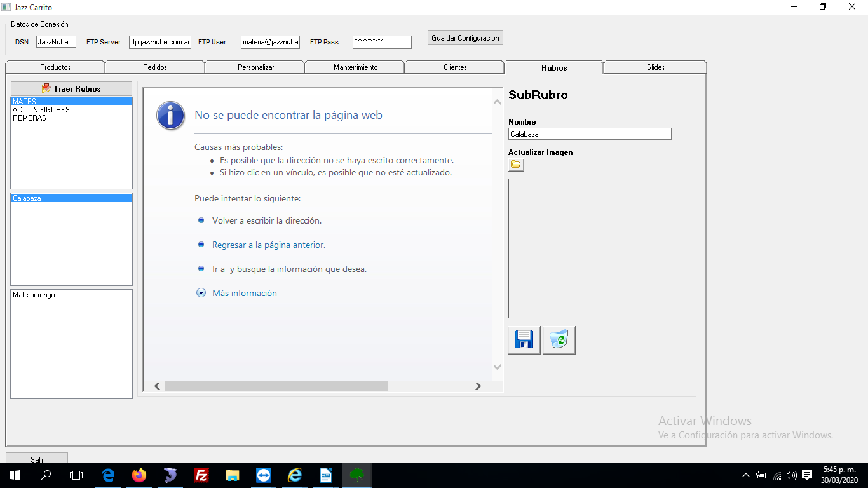Click the volume speaker tray icon
The height and width of the screenshot is (488, 868).
point(791,475)
